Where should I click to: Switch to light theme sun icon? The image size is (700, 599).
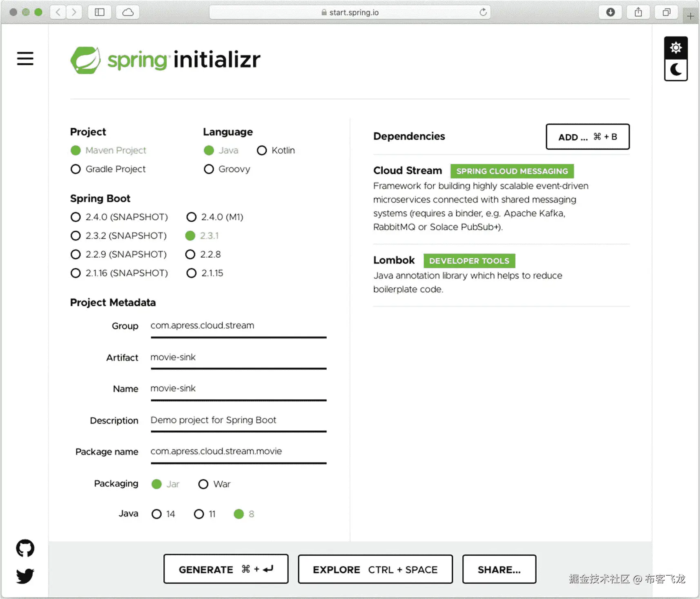click(x=676, y=48)
